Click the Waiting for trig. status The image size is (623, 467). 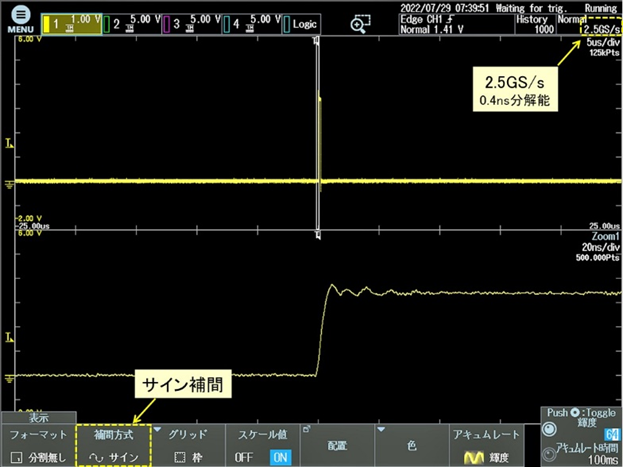tap(534, 8)
